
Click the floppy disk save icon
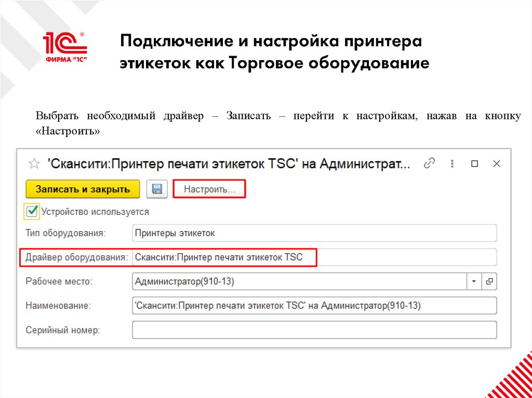[157, 189]
